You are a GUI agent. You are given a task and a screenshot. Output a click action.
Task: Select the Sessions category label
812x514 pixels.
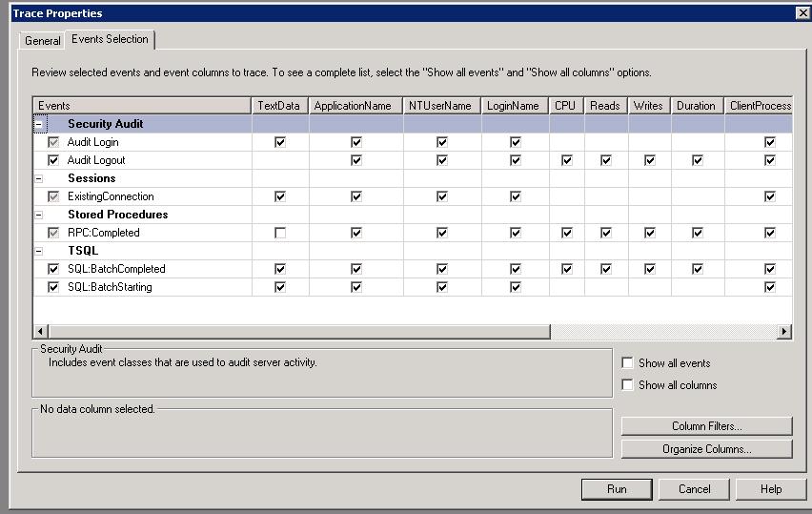91,178
